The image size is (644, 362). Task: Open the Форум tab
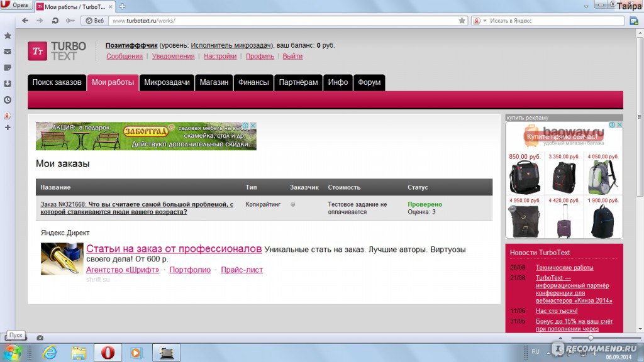pos(369,82)
